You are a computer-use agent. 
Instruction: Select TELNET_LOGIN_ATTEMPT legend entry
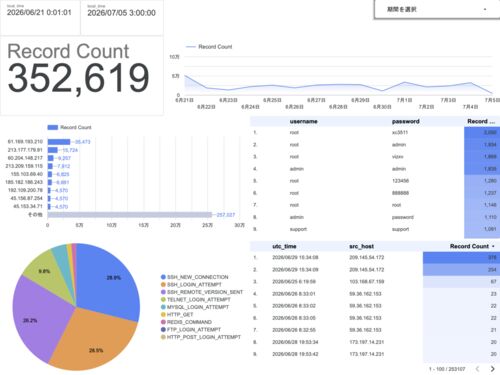(196, 300)
